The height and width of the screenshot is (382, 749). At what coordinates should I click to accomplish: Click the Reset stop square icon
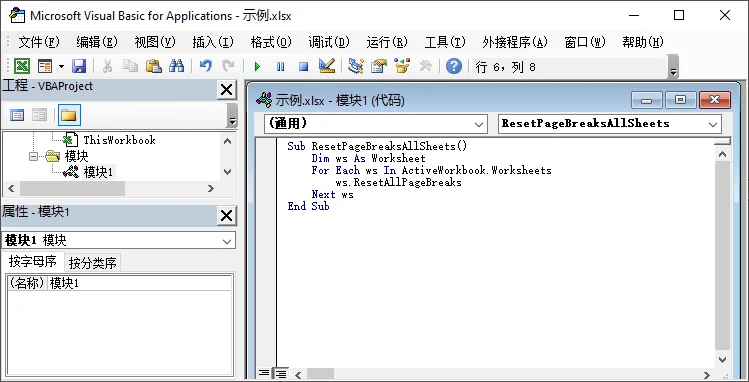(x=303, y=66)
